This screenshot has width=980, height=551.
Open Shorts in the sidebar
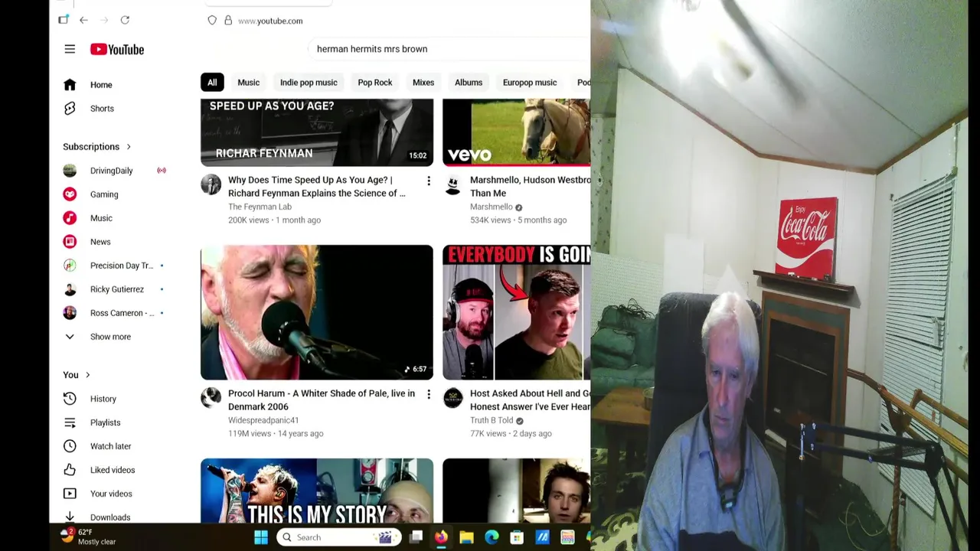click(x=101, y=109)
